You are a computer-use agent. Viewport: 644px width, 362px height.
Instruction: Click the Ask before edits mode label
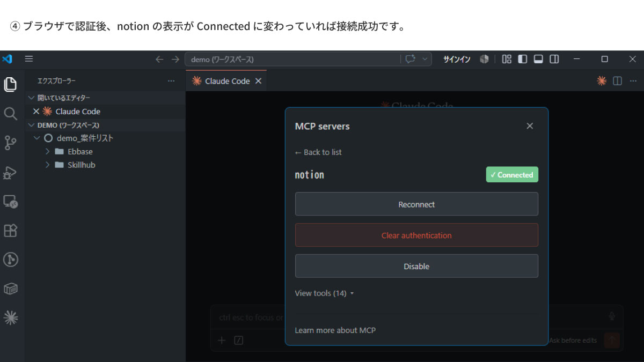coord(573,341)
